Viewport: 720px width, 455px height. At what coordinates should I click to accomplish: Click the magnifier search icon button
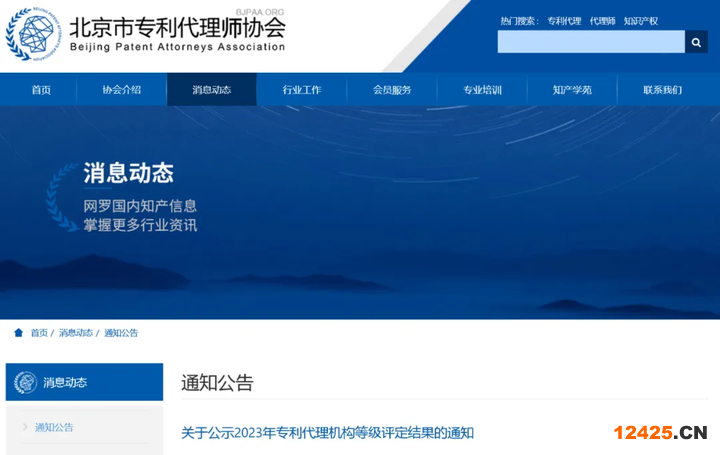[x=696, y=42]
